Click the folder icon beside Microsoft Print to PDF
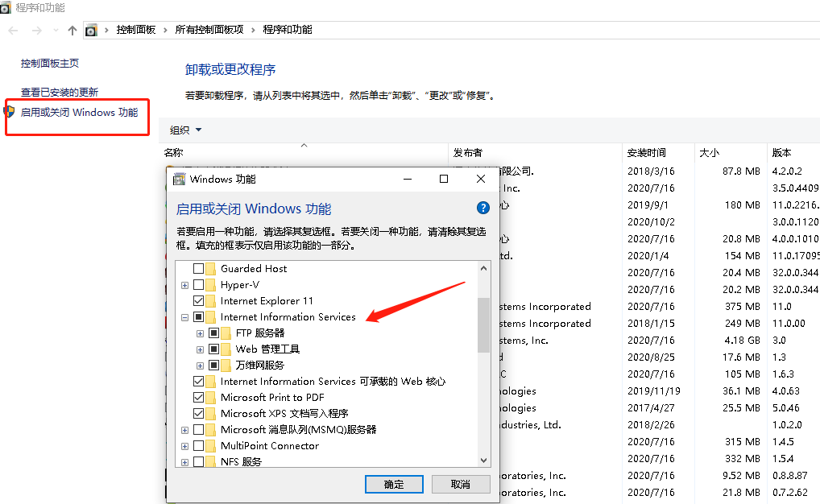 [211, 398]
